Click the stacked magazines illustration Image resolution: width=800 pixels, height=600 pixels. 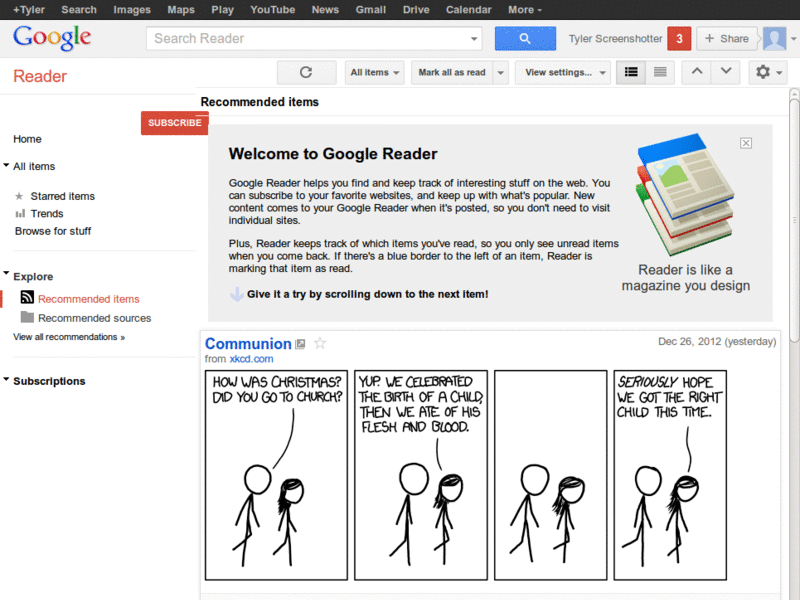click(x=685, y=195)
